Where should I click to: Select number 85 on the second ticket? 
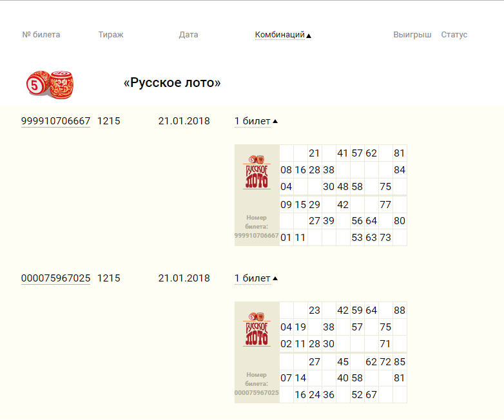pyautogui.click(x=400, y=362)
